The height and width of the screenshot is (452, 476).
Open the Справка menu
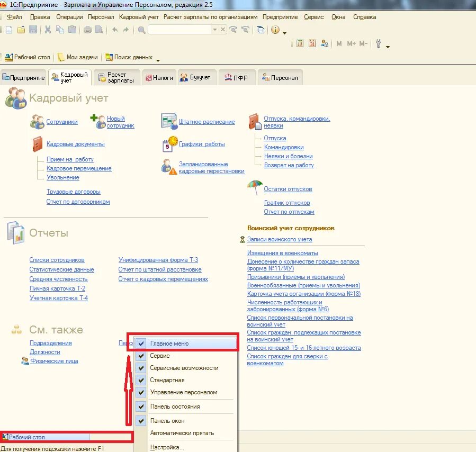pyautogui.click(x=365, y=17)
